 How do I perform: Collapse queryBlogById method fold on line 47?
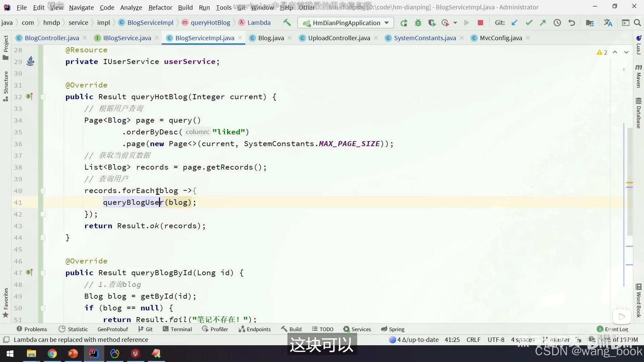pos(43,273)
